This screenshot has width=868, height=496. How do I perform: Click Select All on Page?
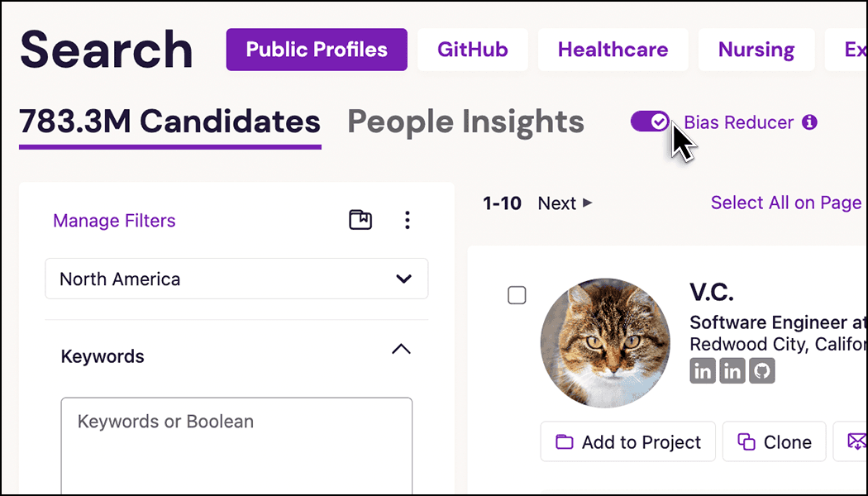[785, 203]
